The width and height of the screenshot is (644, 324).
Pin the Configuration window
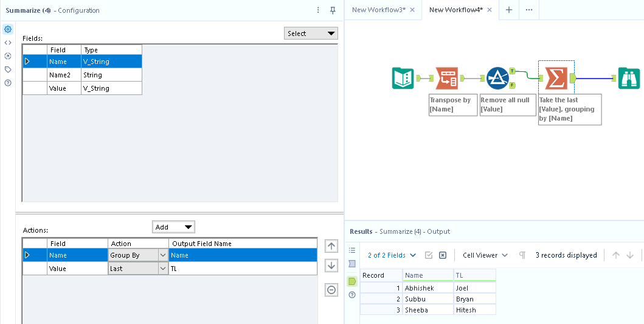click(x=333, y=10)
